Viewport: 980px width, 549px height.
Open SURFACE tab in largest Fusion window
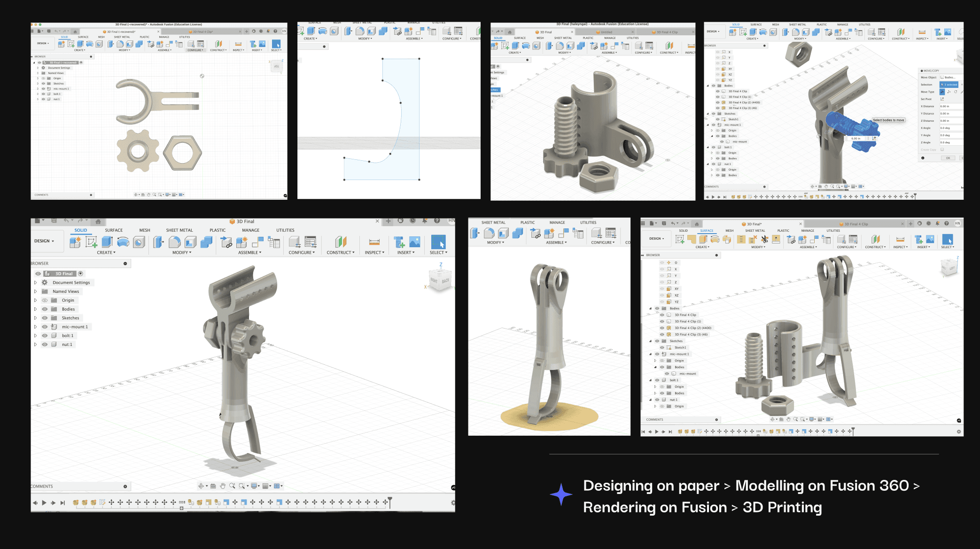click(x=114, y=230)
